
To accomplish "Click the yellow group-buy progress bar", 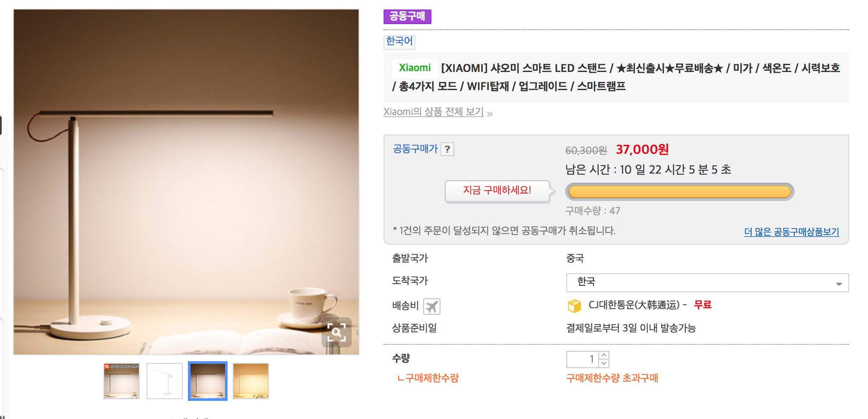I will pos(679,192).
